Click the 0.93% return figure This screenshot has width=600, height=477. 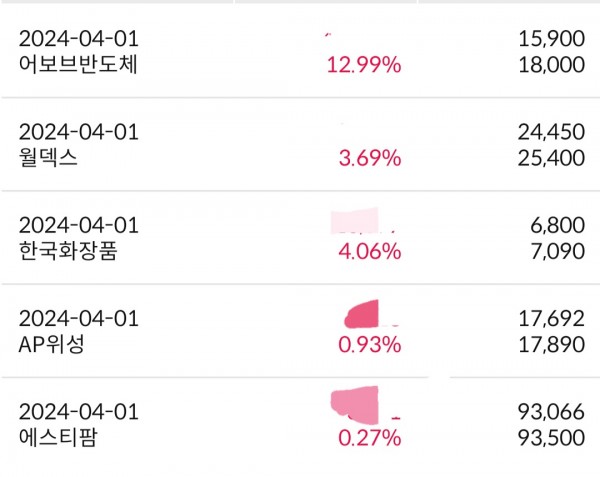(x=369, y=345)
